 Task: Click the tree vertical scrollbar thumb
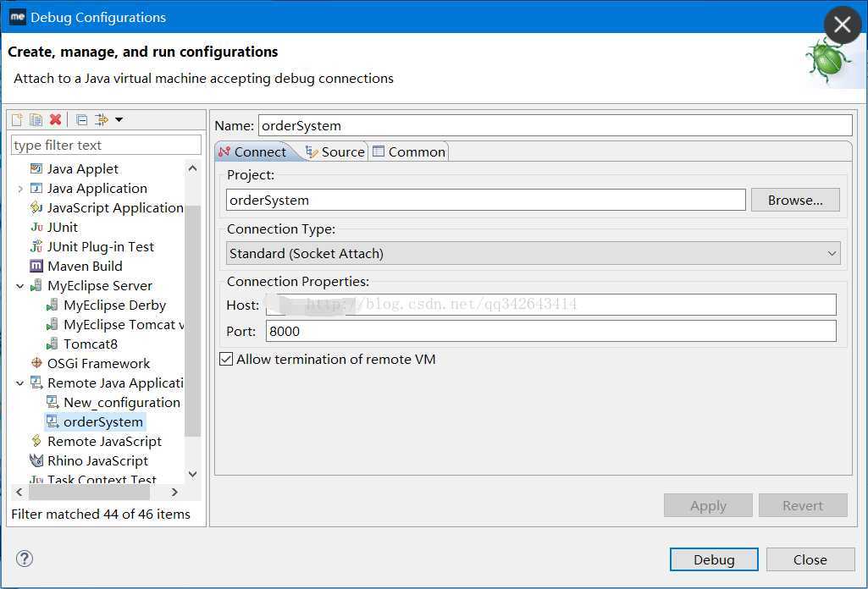pyautogui.click(x=192, y=321)
